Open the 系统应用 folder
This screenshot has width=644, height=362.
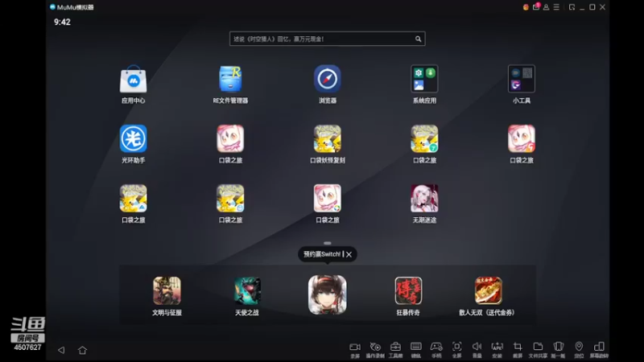pos(424,79)
